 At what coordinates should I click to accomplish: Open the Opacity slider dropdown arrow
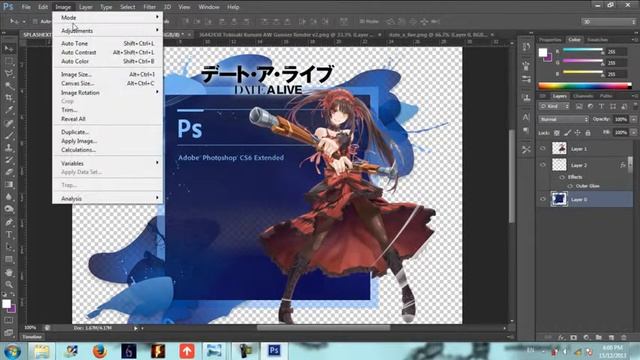point(633,119)
